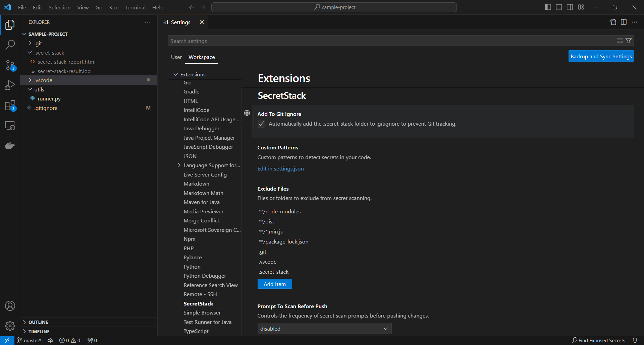Screen dimensions: 644x345
Task: Toggle the secondary side bar layout icon
Action: 570,7
